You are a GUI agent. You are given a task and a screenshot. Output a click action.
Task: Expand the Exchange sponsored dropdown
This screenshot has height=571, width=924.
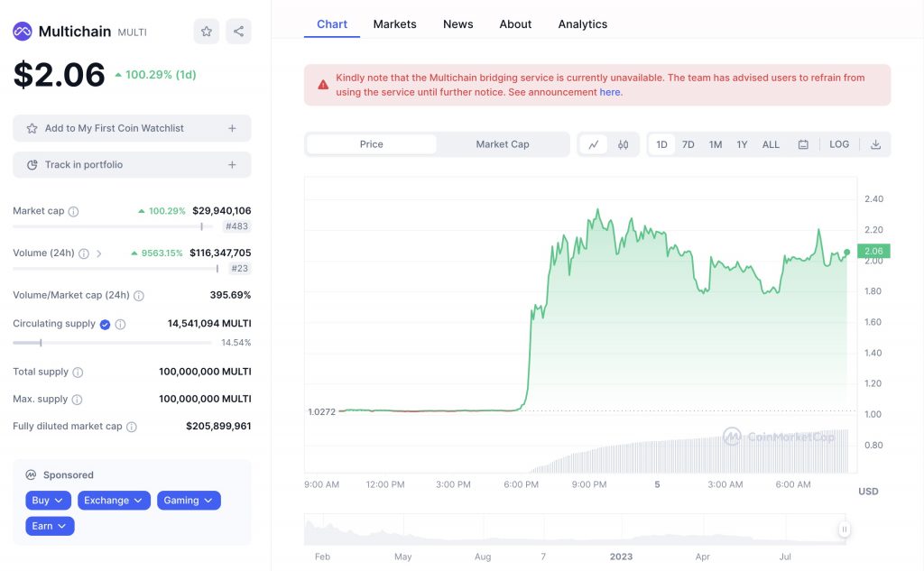point(114,501)
